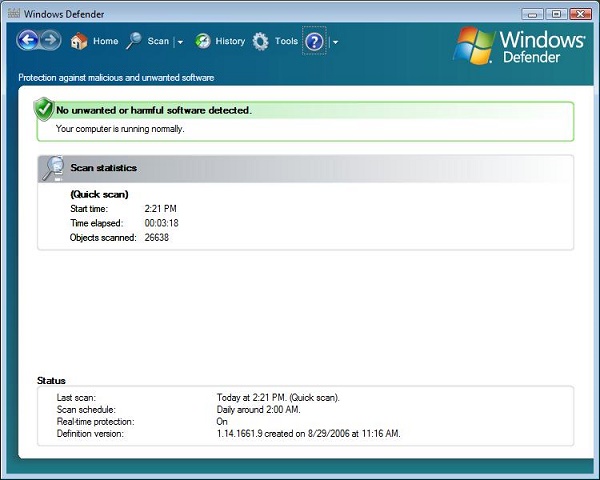Click the Forward navigation arrow
The width and height of the screenshot is (600, 480).
[50, 41]
